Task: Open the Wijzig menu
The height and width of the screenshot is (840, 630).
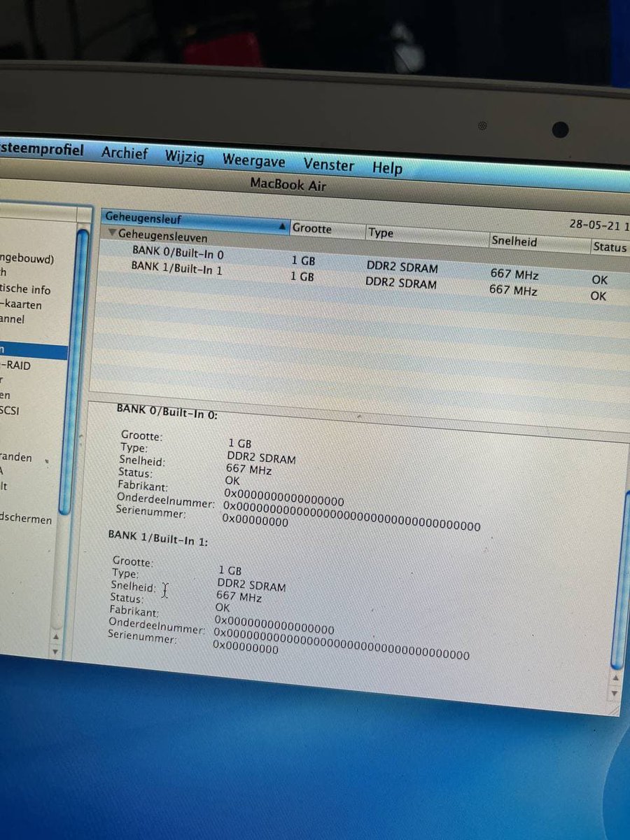Action: click(x=185, y=157)
